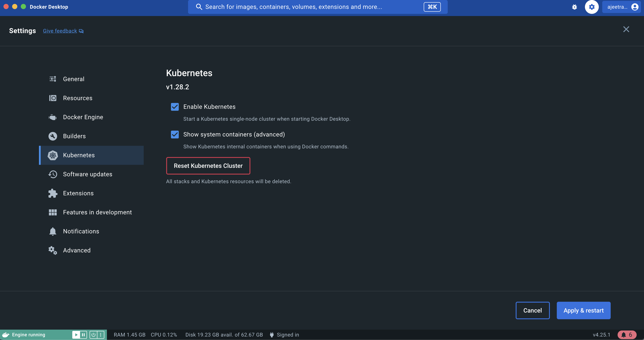Viewport: 644px width, 340px height.
Task: Open the engine more options menu
Action: (x=100, y=335)
